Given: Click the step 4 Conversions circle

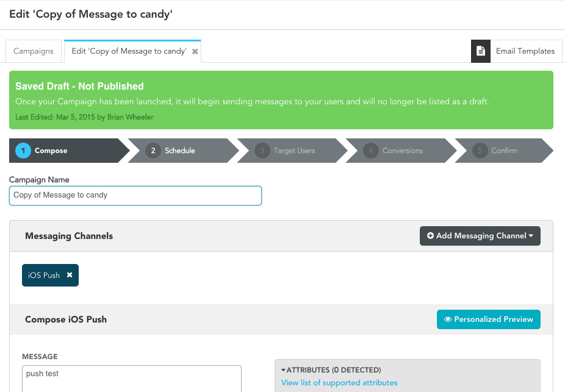Looking at the screenshot, I should click(x=371, y=151).
